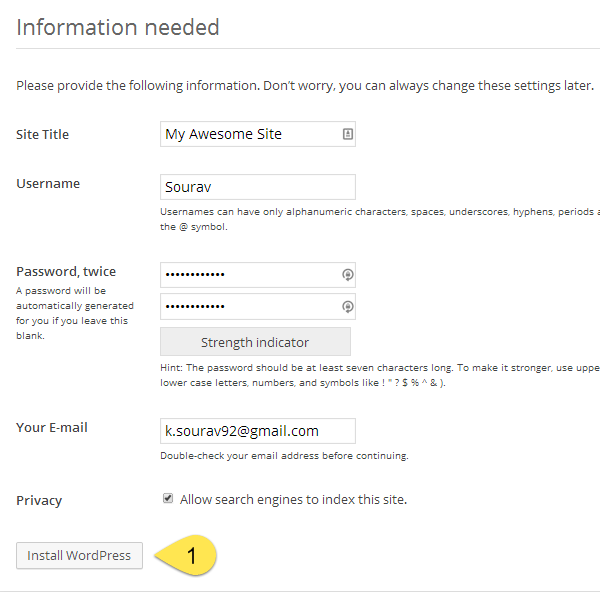Toggle 'Allow search engines to index this site' checkbox
The image size is (600, 592).
click(x=168, y=498)
